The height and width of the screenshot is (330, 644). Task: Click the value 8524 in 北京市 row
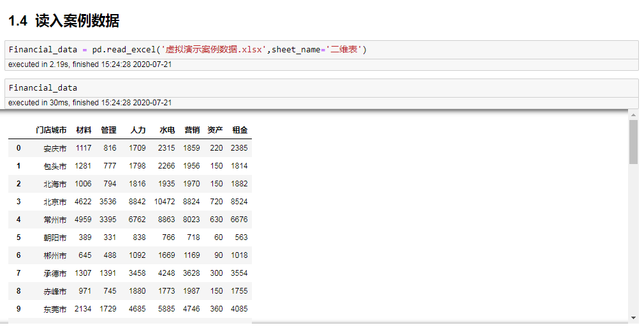tap(239, 201)
